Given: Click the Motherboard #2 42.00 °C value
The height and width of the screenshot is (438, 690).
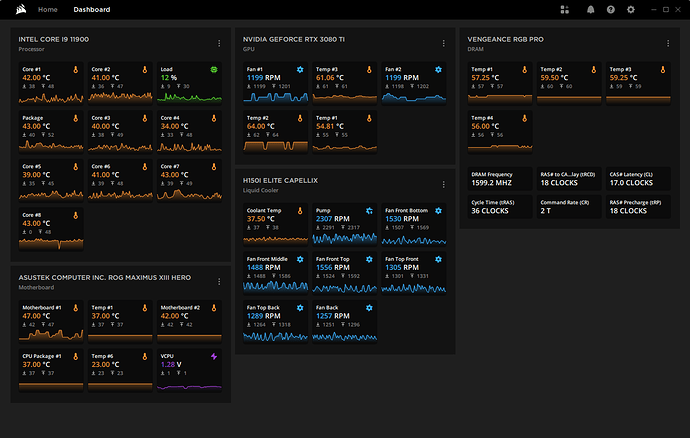Looking at the screenshot, I should 174,316.
